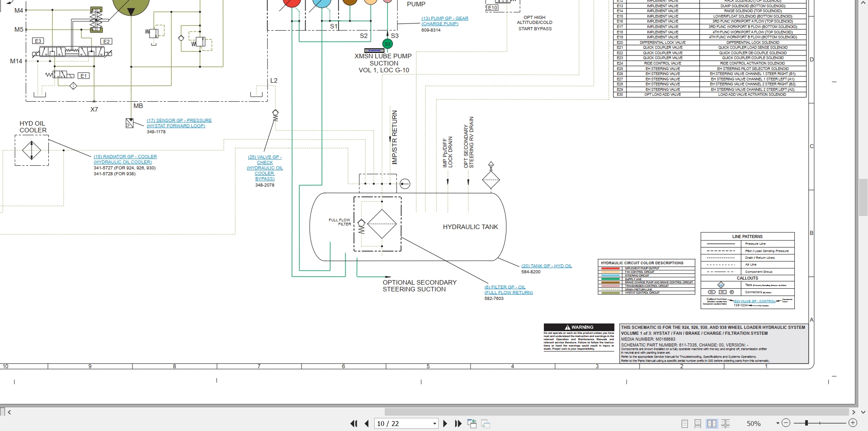Image resolution: width=868 pixels, height=431 pixels.
Task: Open the (6) FILTER GP - OIL link
Action: pos(509,290)
